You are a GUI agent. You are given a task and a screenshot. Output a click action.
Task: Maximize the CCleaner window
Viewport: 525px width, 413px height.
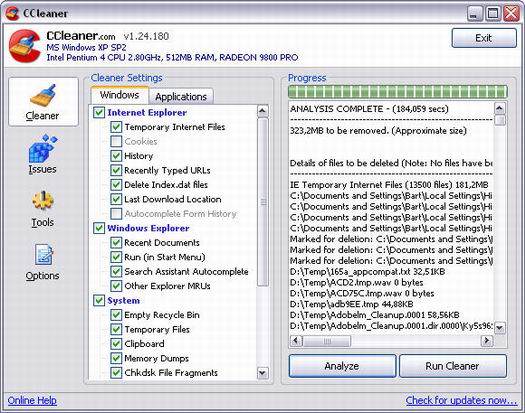tap(493, 14)
